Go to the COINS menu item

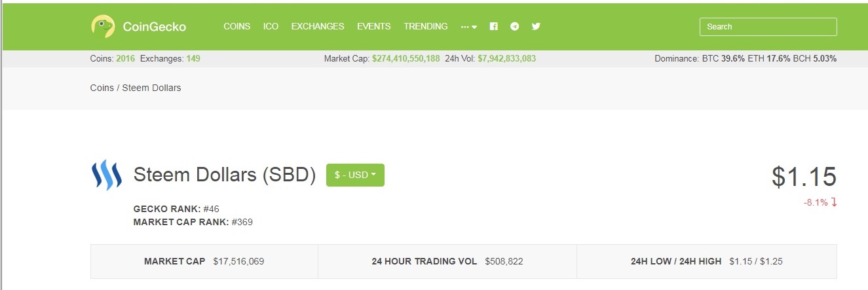point(236,27)
